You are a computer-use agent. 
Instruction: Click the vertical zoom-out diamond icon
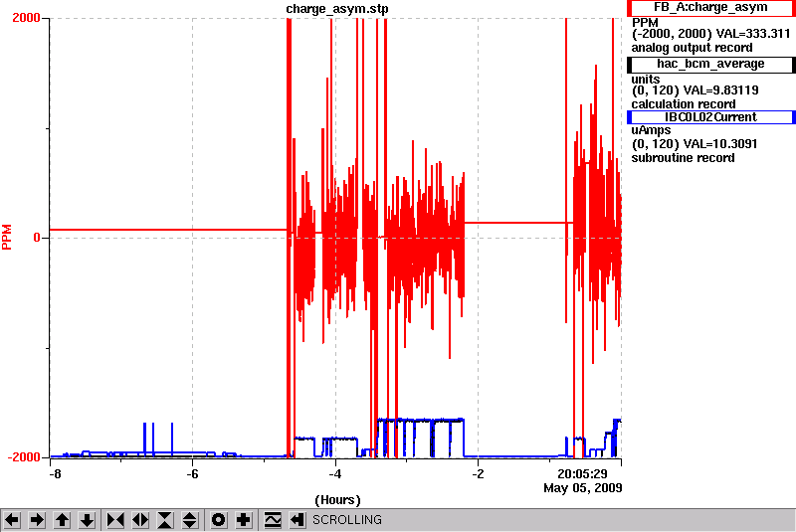[190, 520]
